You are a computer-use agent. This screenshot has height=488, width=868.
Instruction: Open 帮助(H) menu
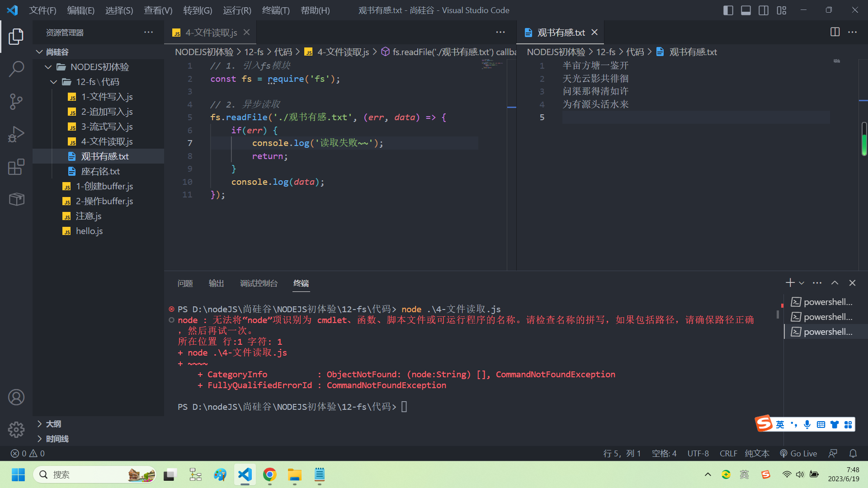315,10
